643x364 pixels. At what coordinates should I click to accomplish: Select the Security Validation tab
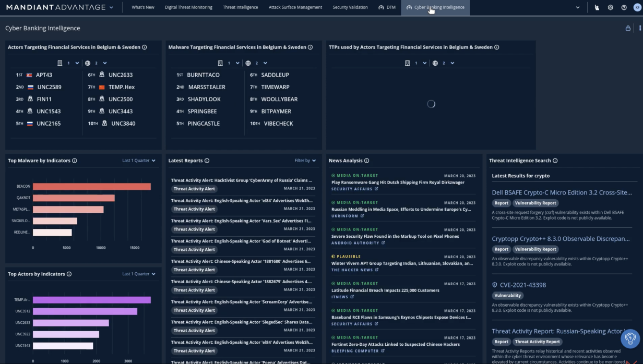click(x=350, y=7)
